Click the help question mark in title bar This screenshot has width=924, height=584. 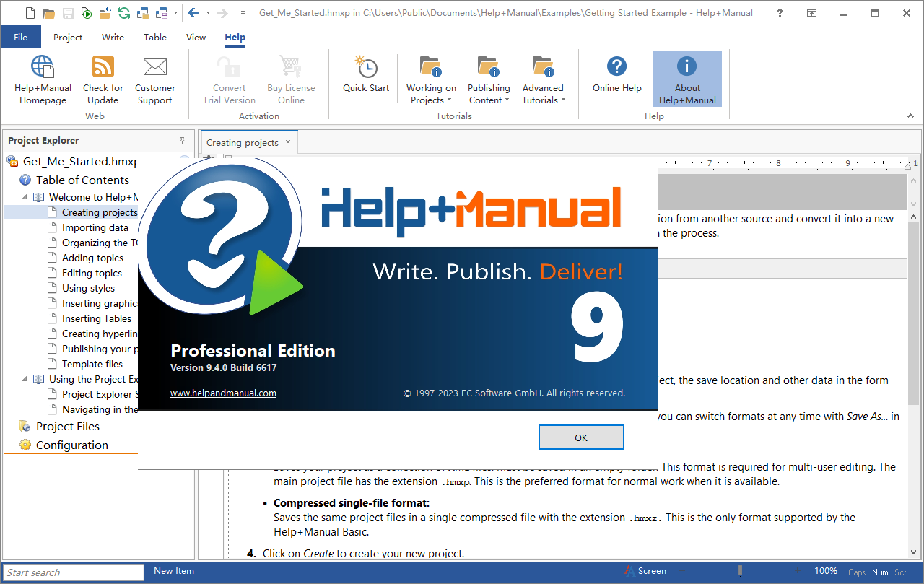click(780, 13)
